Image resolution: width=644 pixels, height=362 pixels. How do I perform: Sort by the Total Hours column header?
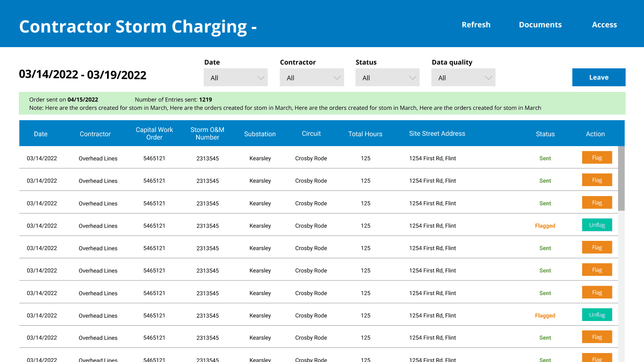pos(365,134)
